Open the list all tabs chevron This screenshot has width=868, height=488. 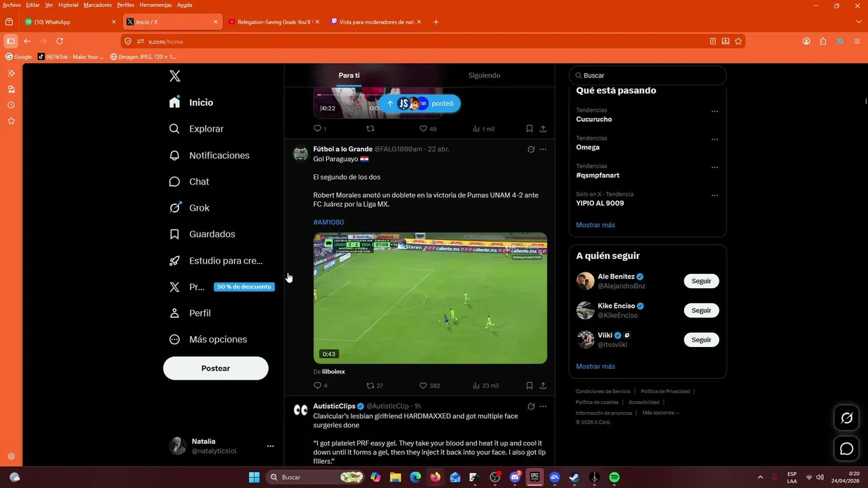tap(859, 22)
